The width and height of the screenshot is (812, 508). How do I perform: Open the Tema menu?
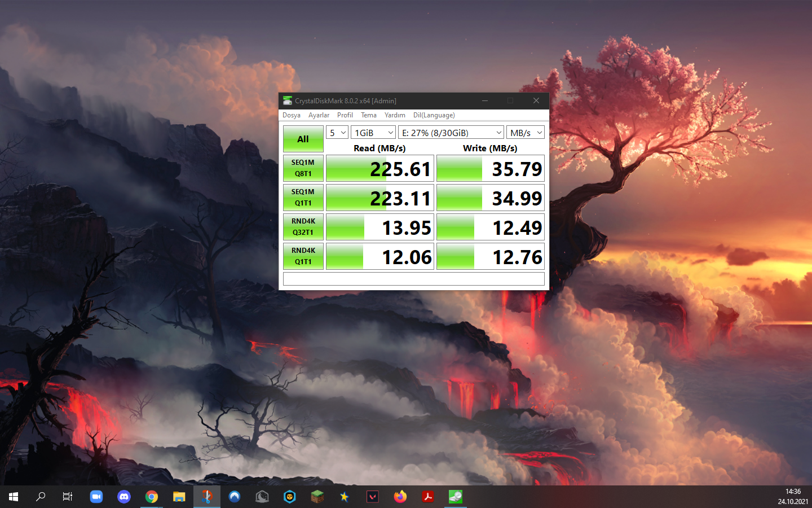click(369, 115)
